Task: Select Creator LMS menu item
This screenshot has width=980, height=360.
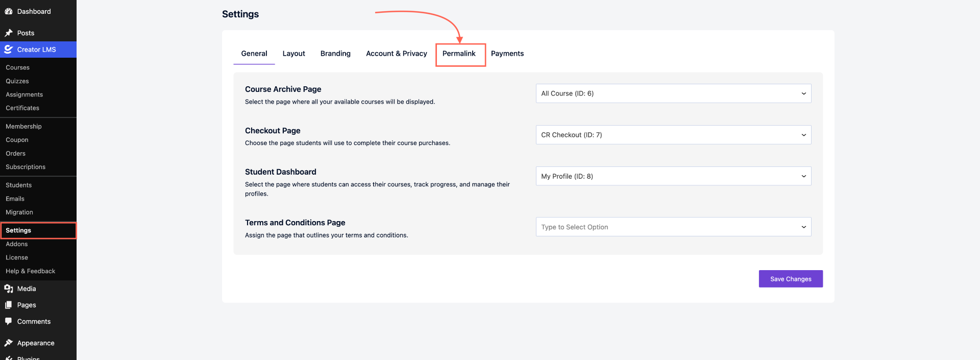Action: pyautogui.click(x=38, y=50)
